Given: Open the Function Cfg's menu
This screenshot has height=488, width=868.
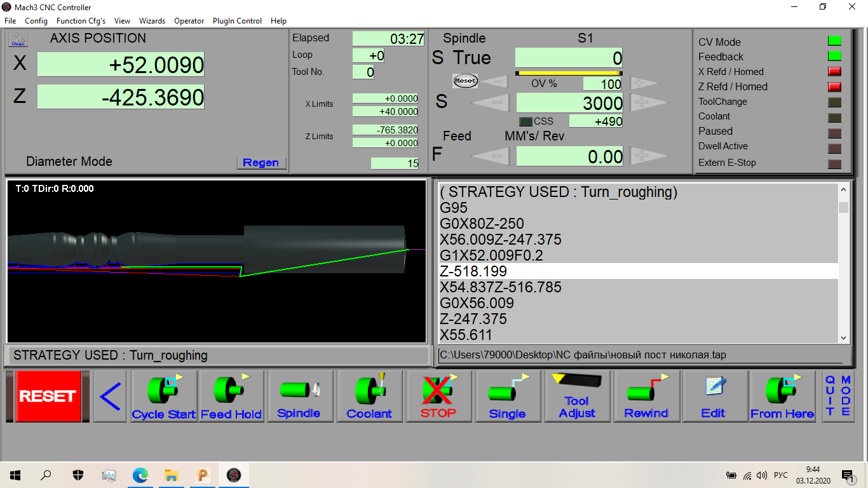Looking at the screenshot, I should coord(81,21).
